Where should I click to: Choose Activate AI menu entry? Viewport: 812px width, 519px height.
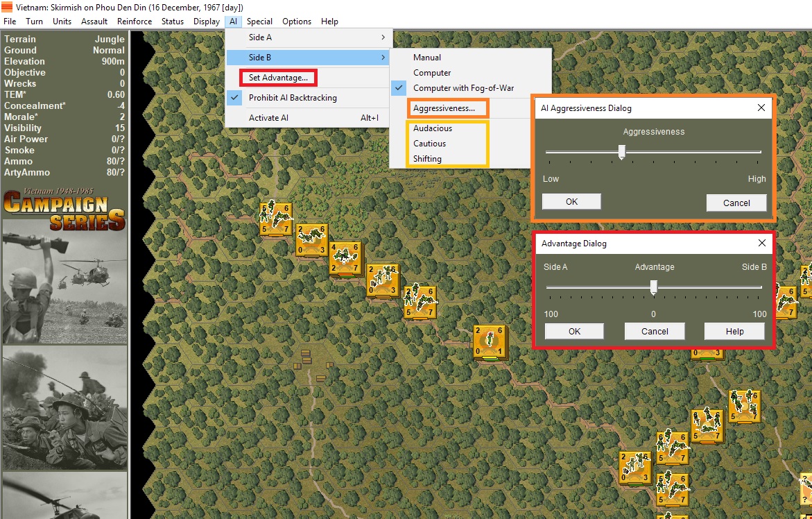[x=308, y=117]
